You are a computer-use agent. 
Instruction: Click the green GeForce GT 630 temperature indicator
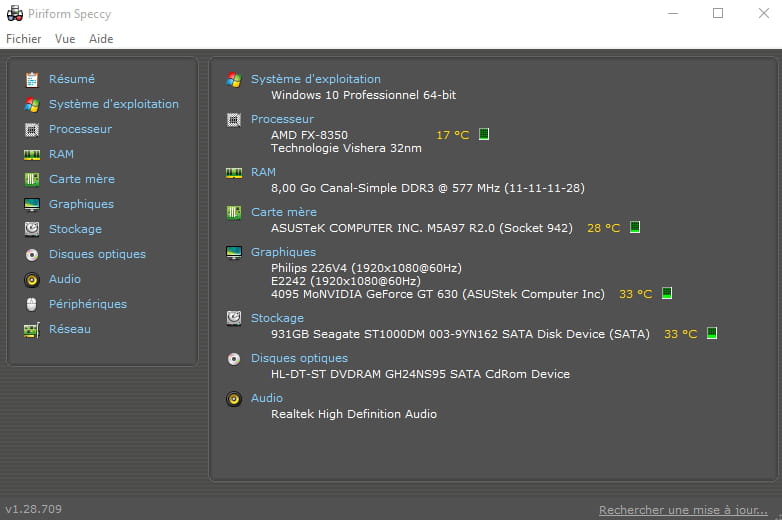(667, 294)
